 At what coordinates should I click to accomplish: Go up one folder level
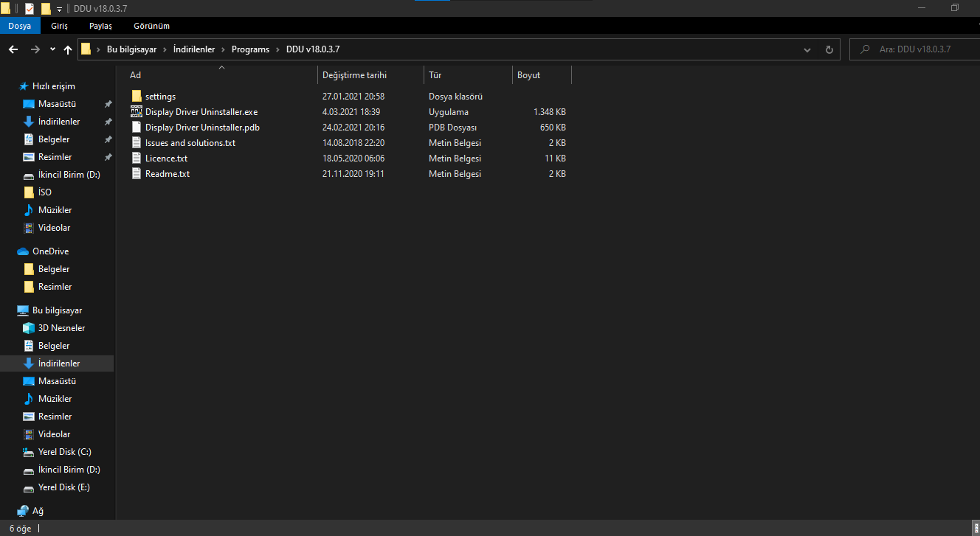[x=68, y=49]
